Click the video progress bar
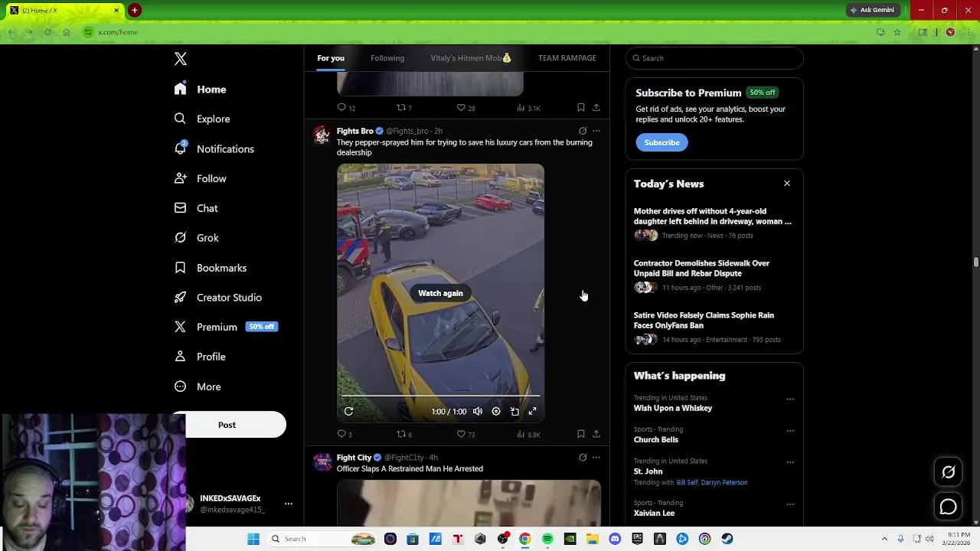This screenshot has height=551, width=980. (440, 396)
